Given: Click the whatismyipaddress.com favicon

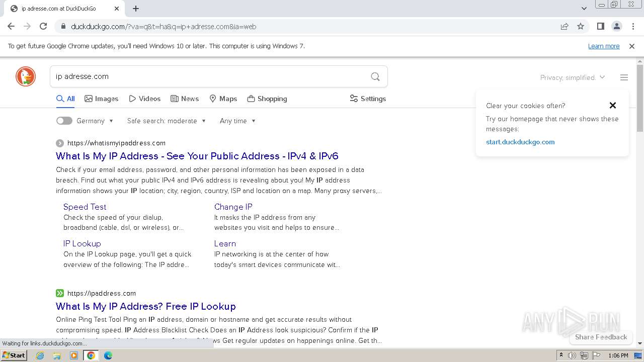Looking at the screenshot, I should 60,143.
